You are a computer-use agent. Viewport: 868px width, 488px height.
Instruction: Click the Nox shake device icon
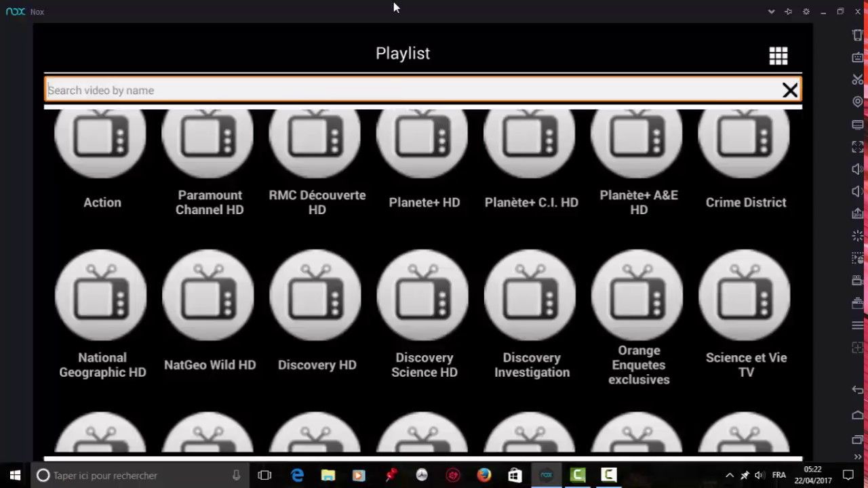tap(858, 35)
